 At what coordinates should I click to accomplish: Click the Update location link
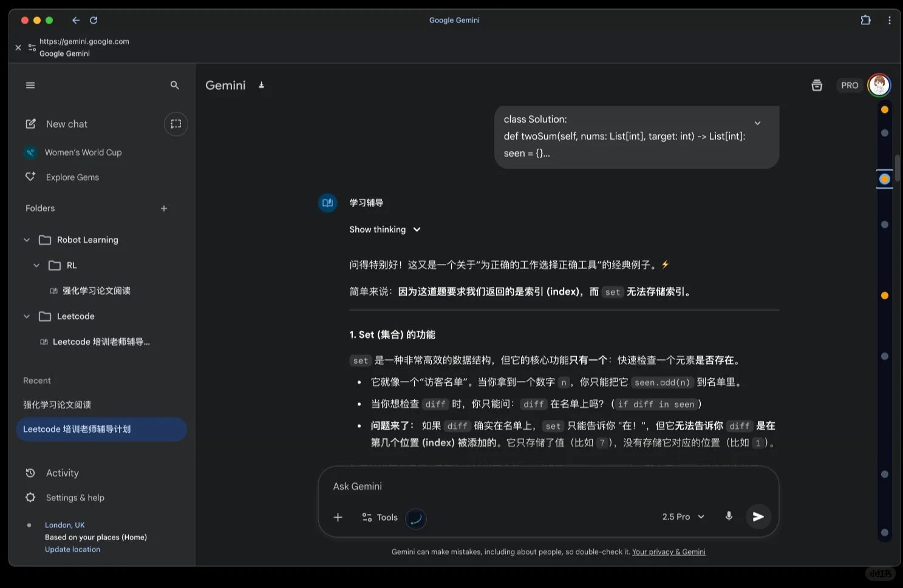pyautogui.click(x=72, y=549)
